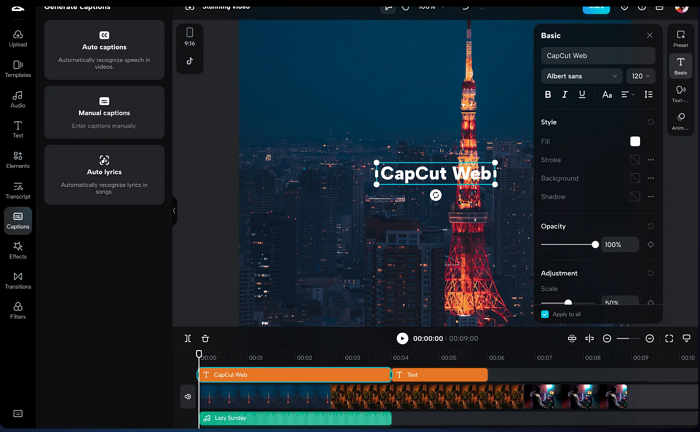
Task: Click the subtitle icon at sidebar bottom
Action: point(18,413)
